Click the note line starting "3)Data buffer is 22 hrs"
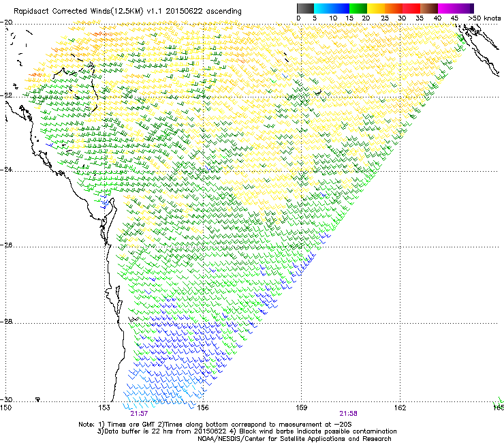The height and width of the screenshot is (443, 504). pos(247,431)
